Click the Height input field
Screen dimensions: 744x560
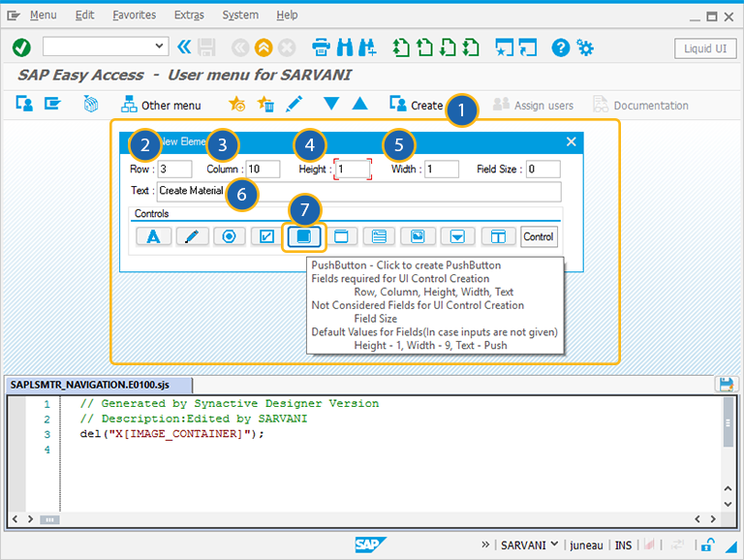click(353, 169)
